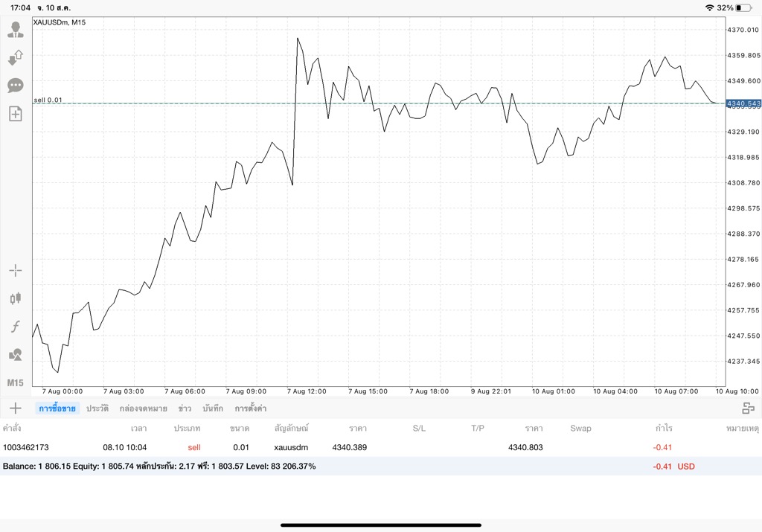The width and height of the screenshot is (762, 532).
Task: Switch to the บันทึก journal tab
Action: [x=213, y=408]
